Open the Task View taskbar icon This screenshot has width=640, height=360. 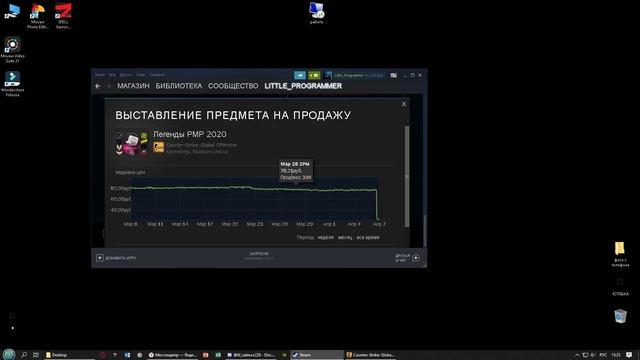click(x=36, y=355)
